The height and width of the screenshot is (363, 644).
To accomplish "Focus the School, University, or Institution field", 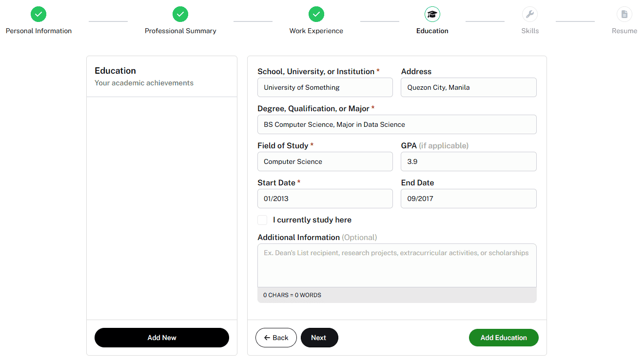I will coord(325,87).
